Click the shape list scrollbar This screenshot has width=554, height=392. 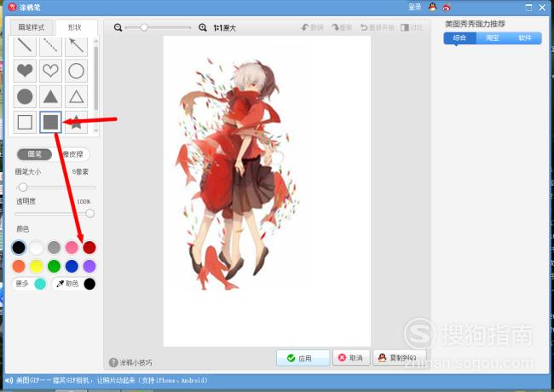[95, 78]
